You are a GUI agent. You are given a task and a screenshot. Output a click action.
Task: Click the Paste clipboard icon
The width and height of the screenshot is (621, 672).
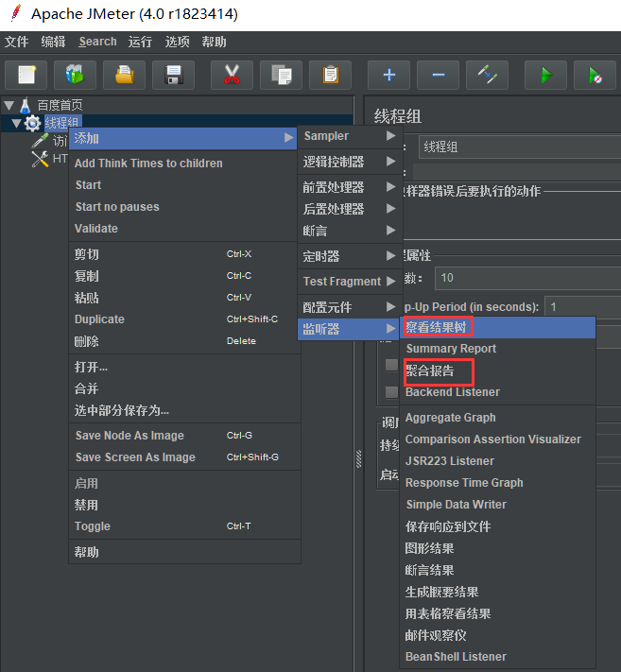331,75
